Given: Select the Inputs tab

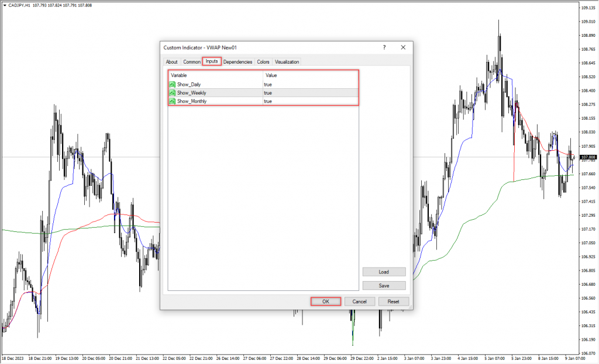Looking at the screenshot, I should [212, 61].
